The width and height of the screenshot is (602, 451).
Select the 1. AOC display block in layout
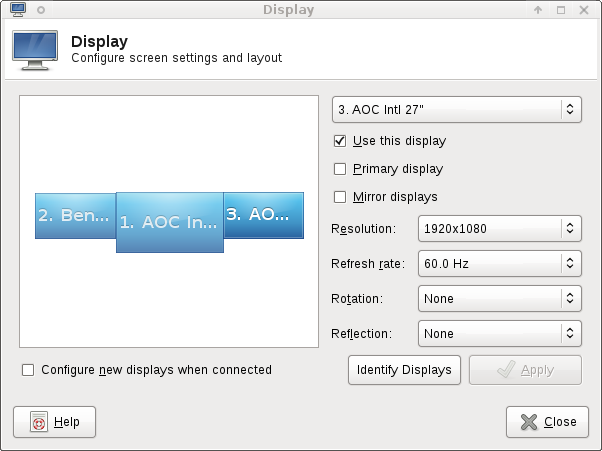(x=169, y=223)
